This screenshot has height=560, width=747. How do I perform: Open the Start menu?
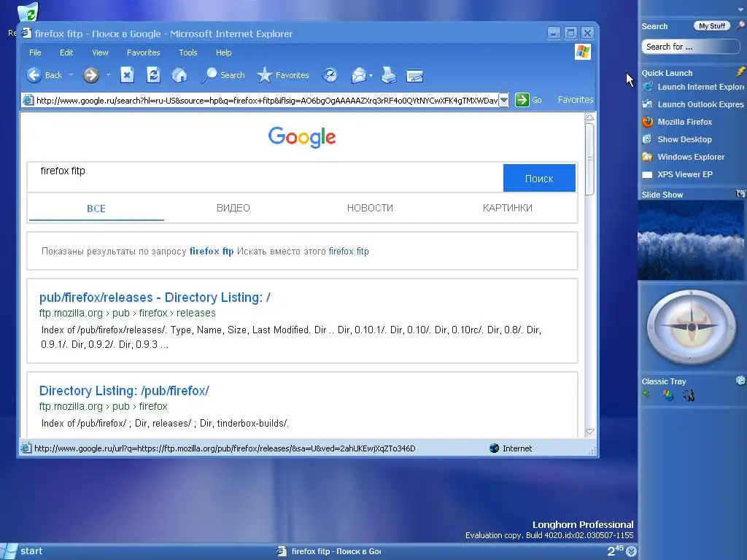point(23,551)
